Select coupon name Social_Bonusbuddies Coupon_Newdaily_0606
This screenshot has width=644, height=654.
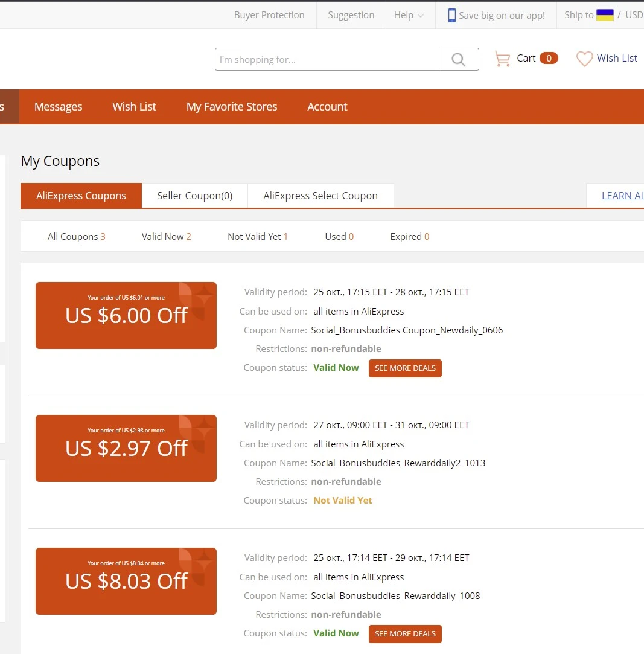click(x=407, y=330)
